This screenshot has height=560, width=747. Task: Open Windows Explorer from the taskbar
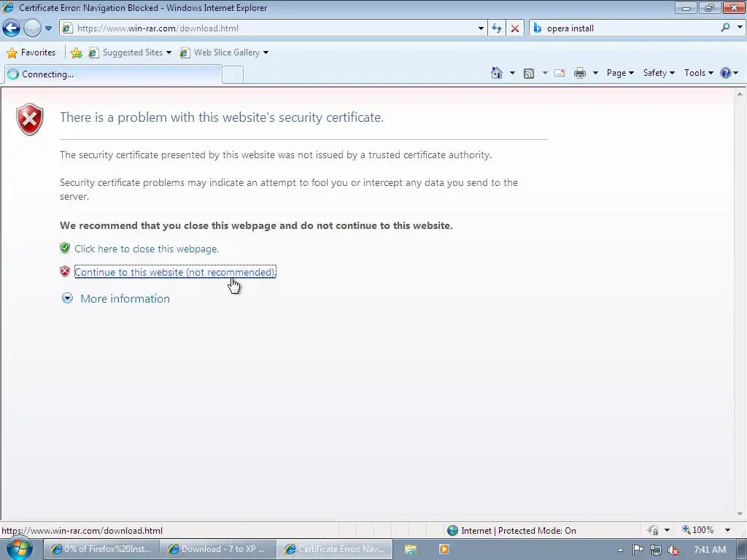pyautogui.click(x=410, y=550)
